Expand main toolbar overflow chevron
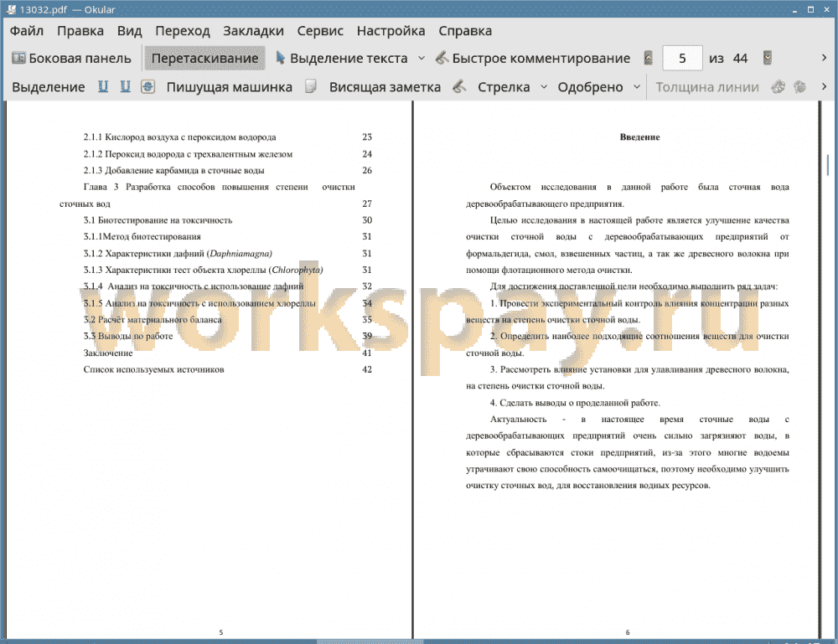 pyautogui.click(x=824, y=58)
